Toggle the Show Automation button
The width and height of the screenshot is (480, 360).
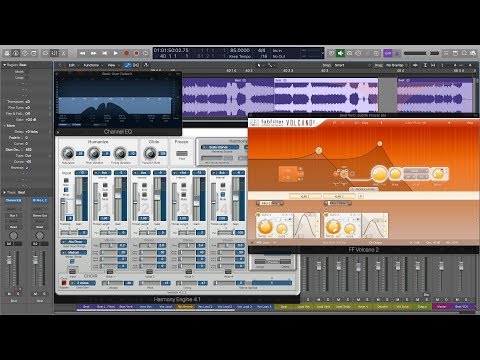pyautogui.click(x=128, y=65)
